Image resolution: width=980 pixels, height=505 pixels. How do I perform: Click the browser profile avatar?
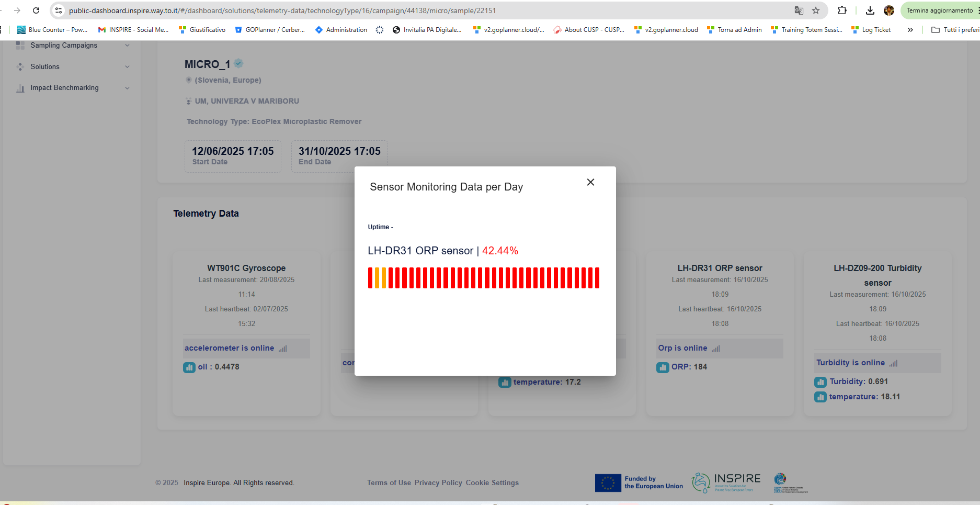coord(889,10)
